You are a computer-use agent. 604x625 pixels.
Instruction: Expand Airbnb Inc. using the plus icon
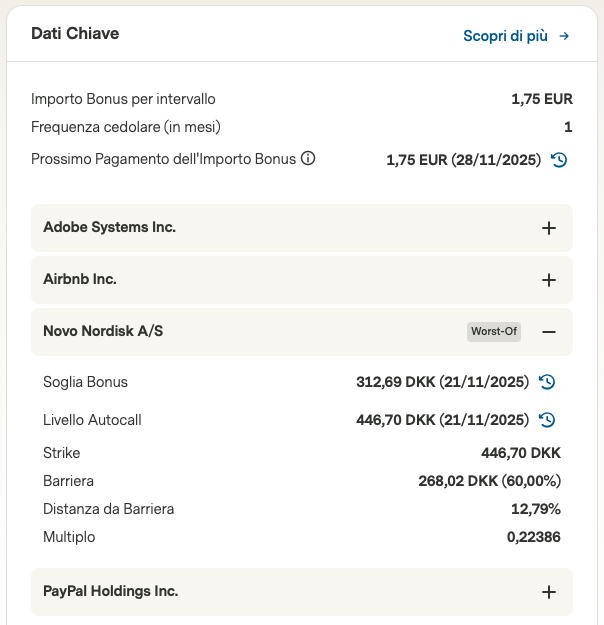click(x=548, y=280)
